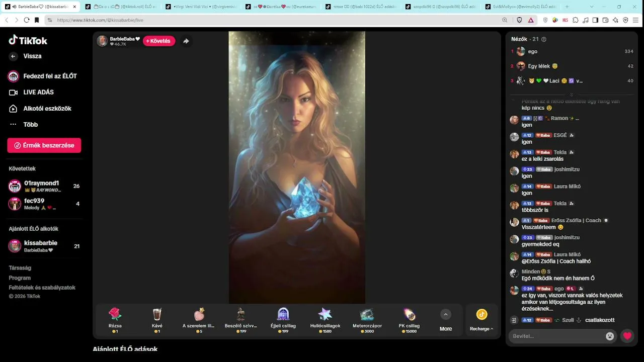Image resolution: width=644 pixels, height=362 pixels.
Task: Open the Társaság link
Action: (20, 268)
